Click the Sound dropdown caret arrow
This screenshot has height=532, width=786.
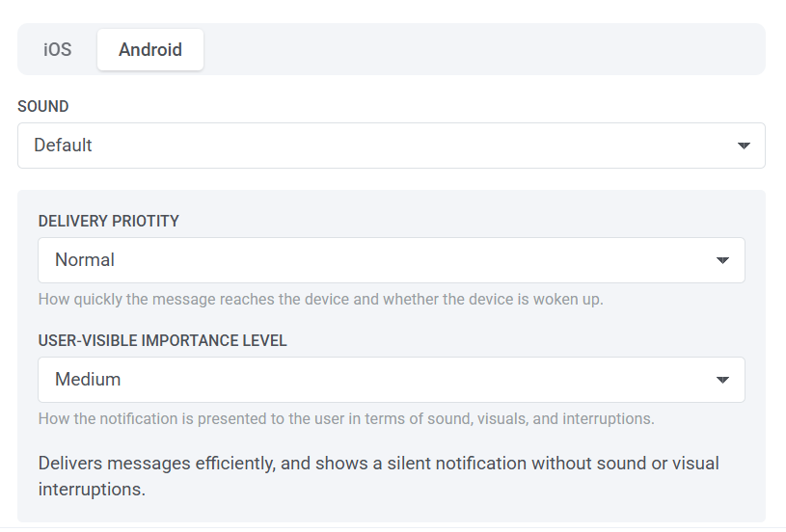[744, 146]
